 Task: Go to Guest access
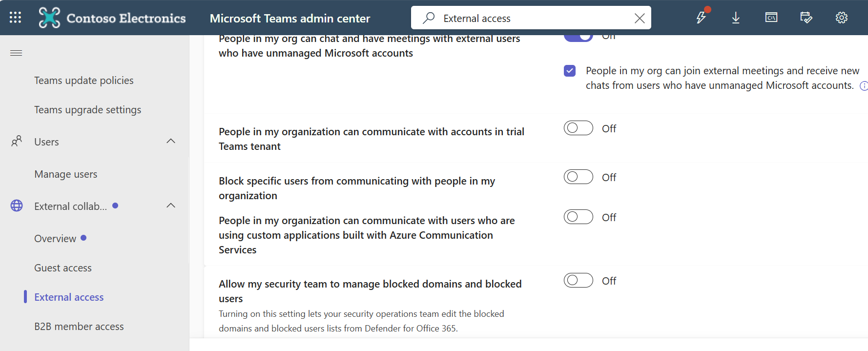[x=63, y=268]
